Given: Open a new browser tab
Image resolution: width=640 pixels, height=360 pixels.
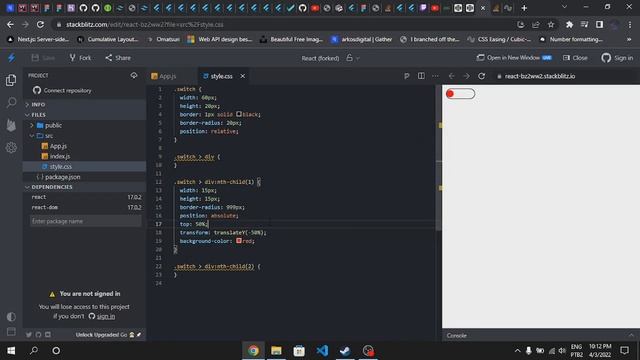Looking at the screenshot, I should pyautogui.click(x=524, y=8).
